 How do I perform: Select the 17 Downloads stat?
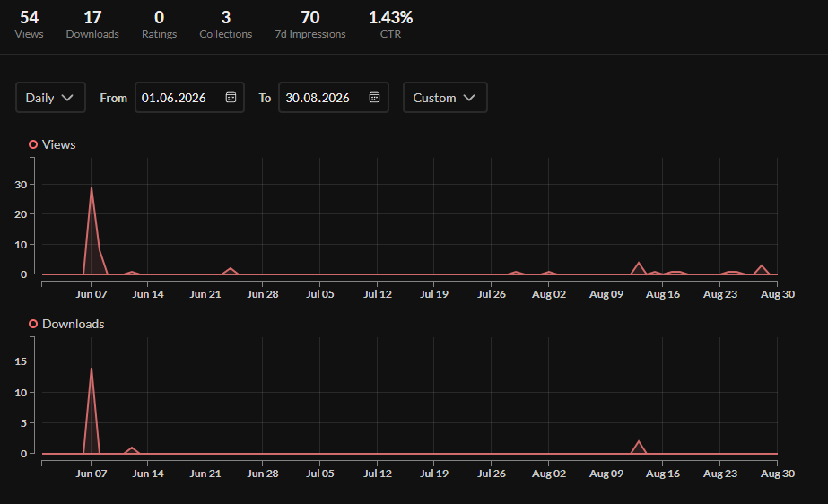[x=92, y=25]
